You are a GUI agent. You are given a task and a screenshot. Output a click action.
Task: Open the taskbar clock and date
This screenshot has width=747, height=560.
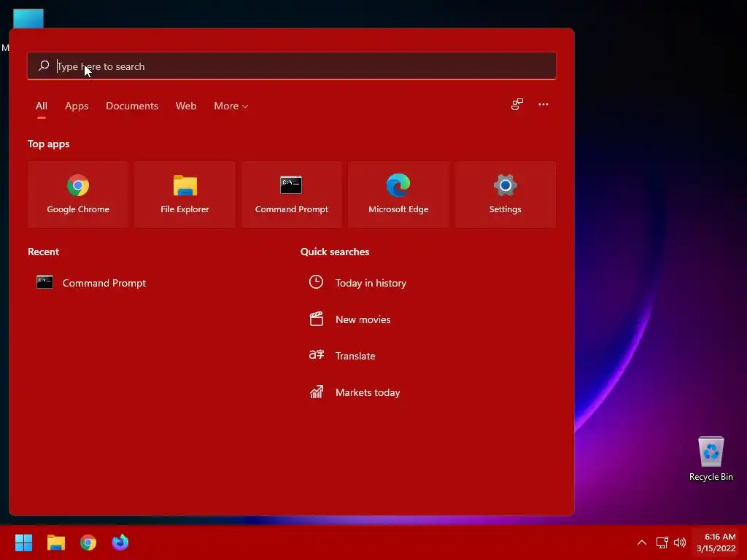pos(716,542)
